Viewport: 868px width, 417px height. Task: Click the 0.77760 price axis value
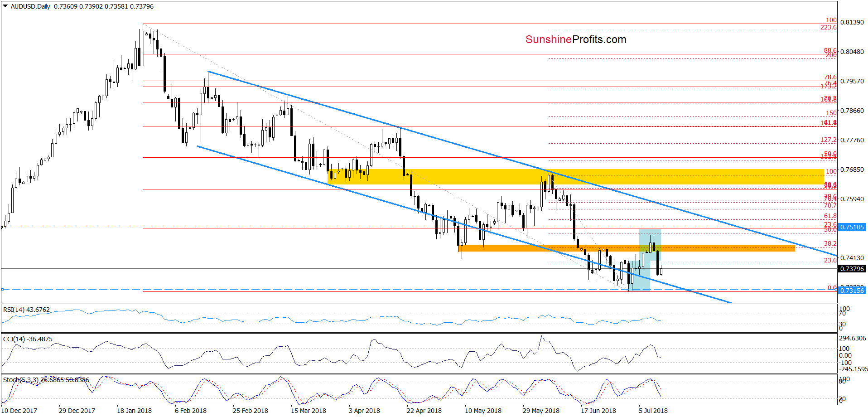852,140
